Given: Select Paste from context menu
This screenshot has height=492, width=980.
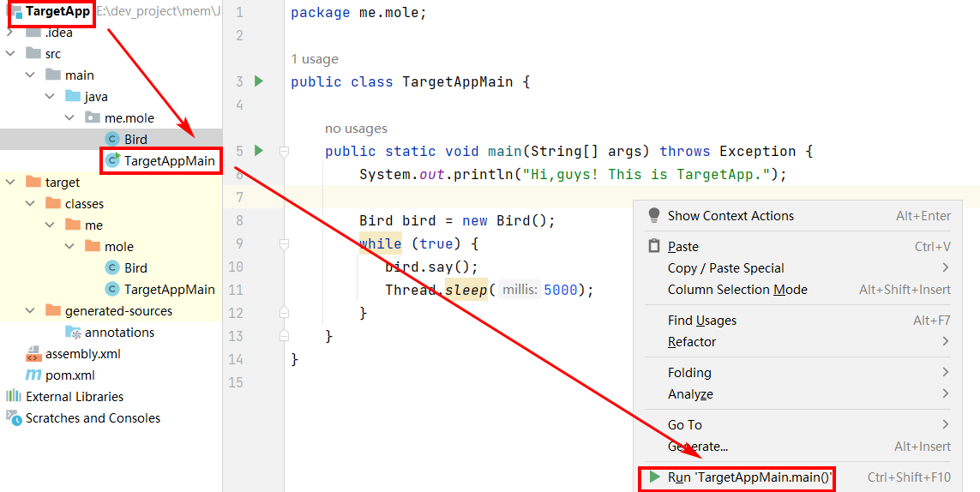Looking at the screenshot, I should point(797,246).
